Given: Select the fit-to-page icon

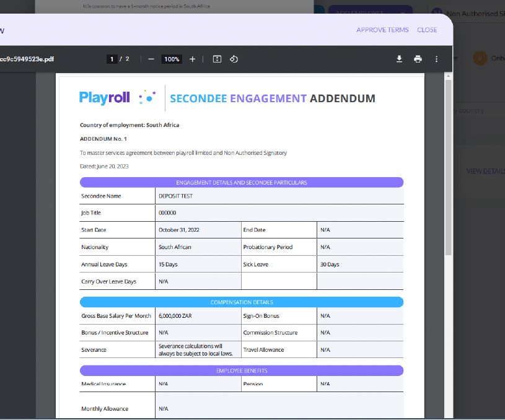Looking at the screenshot, I should coord(216,59).
